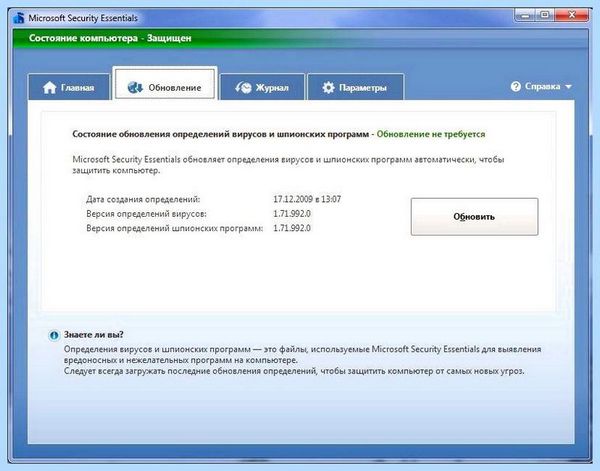Click the home icon on the Главная tab
Image resolution: width=600 pixels, height=471 pixels.
50,88
